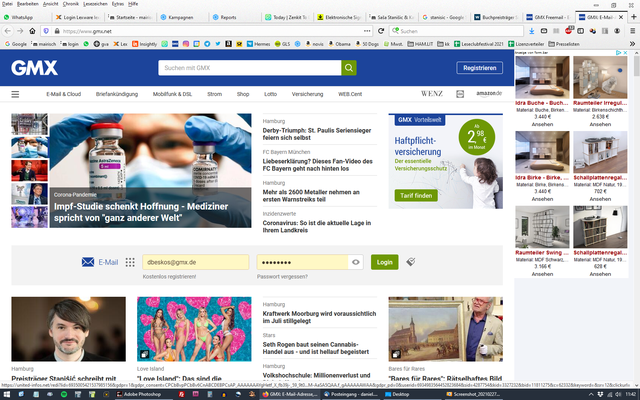The width and height of the screenshot is (640, 400).
Task: Open the Screenshot file taskbar item
Action: tap(473, 394)
